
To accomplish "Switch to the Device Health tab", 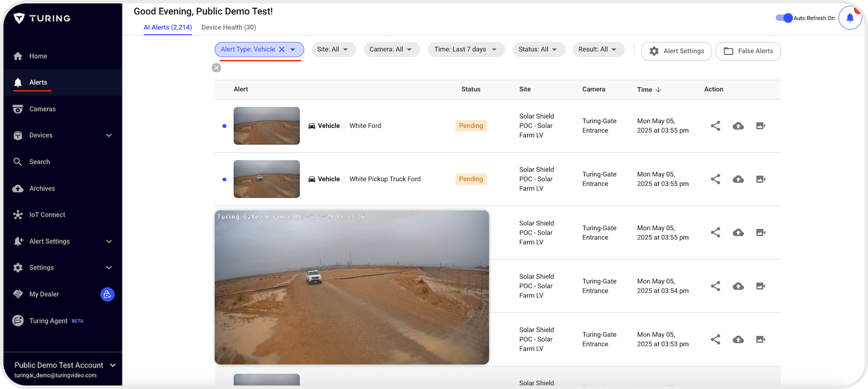I will [x=228, y=27].
